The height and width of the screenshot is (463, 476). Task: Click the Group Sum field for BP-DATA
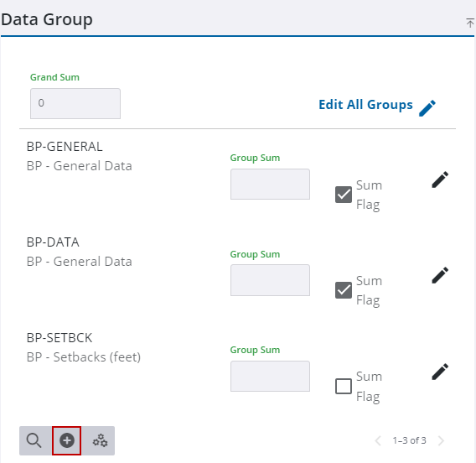coord(270,280)
